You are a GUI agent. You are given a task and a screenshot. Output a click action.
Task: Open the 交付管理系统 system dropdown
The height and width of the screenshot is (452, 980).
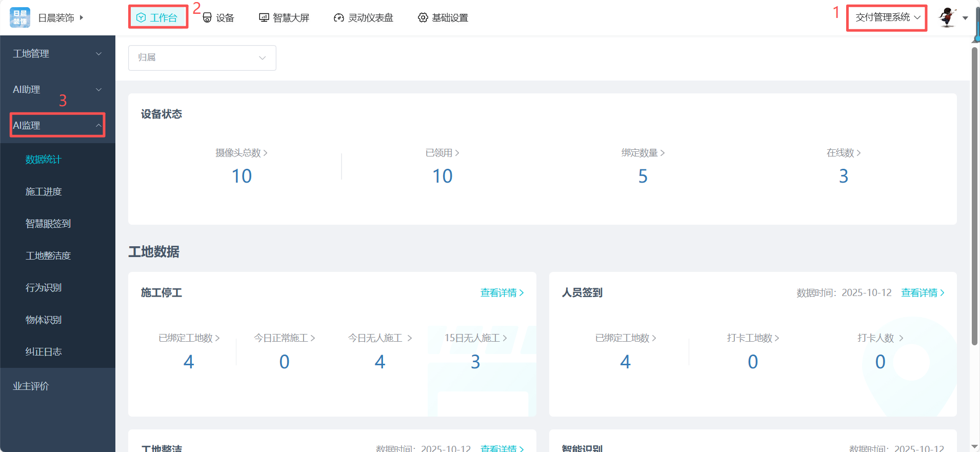point(887,17)
